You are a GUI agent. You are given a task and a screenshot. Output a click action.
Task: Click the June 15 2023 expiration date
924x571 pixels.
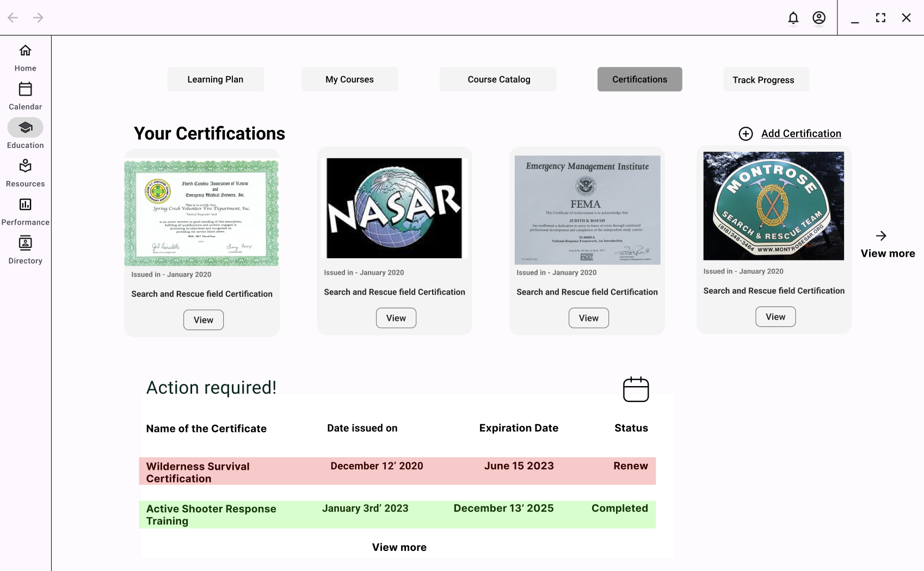coord(519,466)
